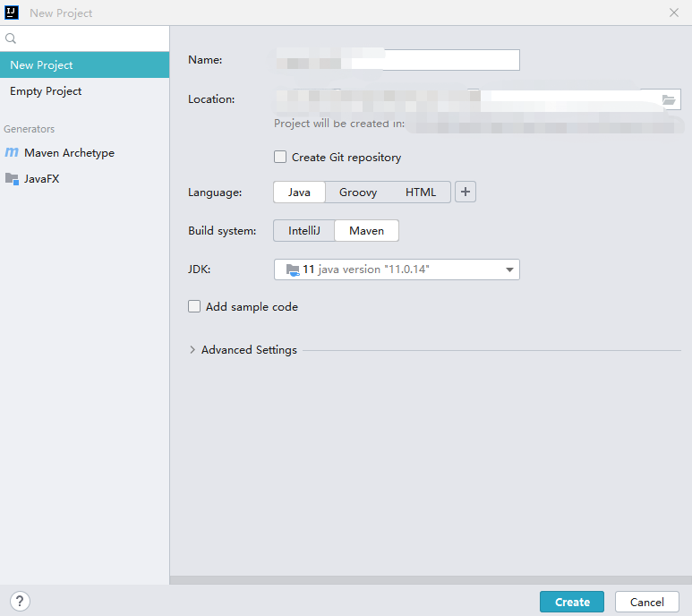692x616 pixels.
Task: Click the Generators section label
Action: [30, 129]
